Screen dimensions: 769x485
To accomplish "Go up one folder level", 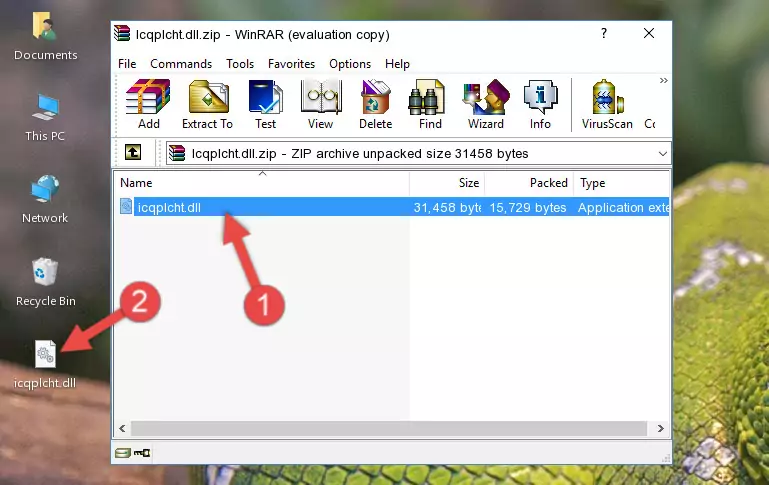I will click(133, 153).
